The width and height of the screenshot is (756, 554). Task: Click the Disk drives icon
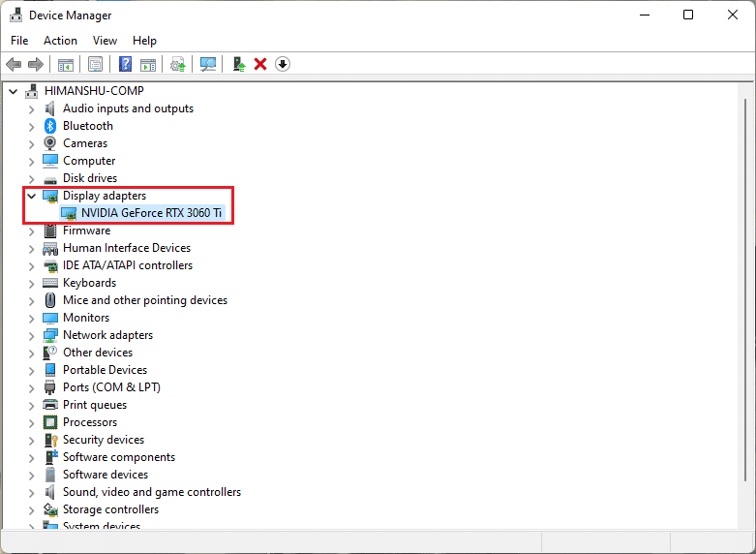pyautogui.click(x=50, y=179)
